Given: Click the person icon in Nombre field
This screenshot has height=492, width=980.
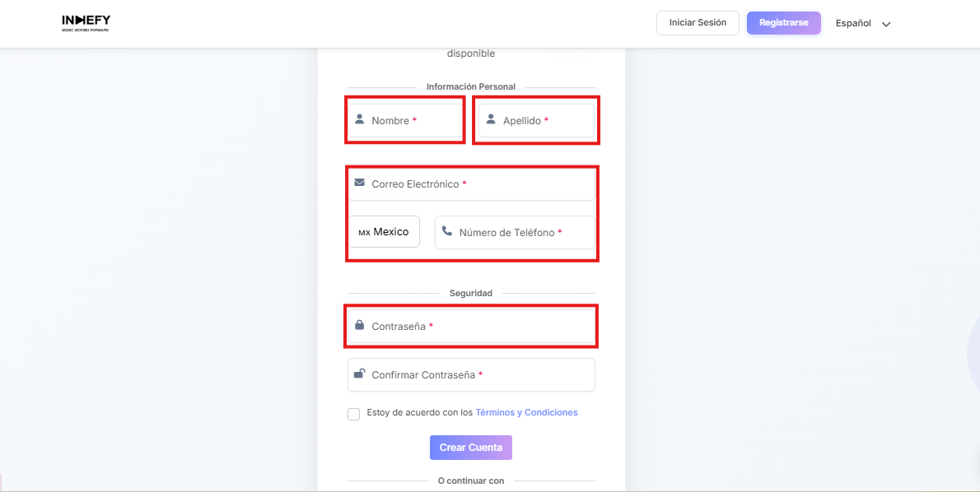Looking at the screenshot, I should tap(359, 119).
